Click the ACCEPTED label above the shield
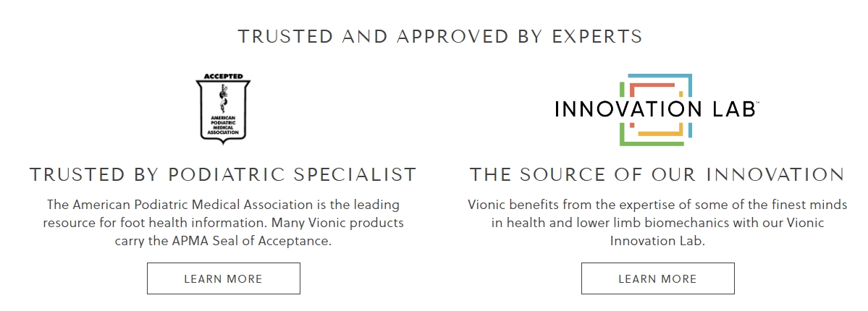Image resolution: width=868 pixels, height=311 pixels. pos(223,77)
